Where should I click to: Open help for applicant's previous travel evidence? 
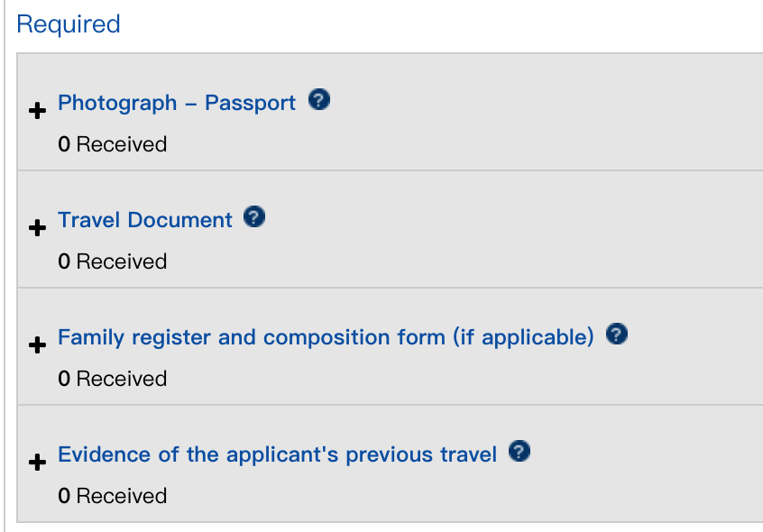(519, 452)
